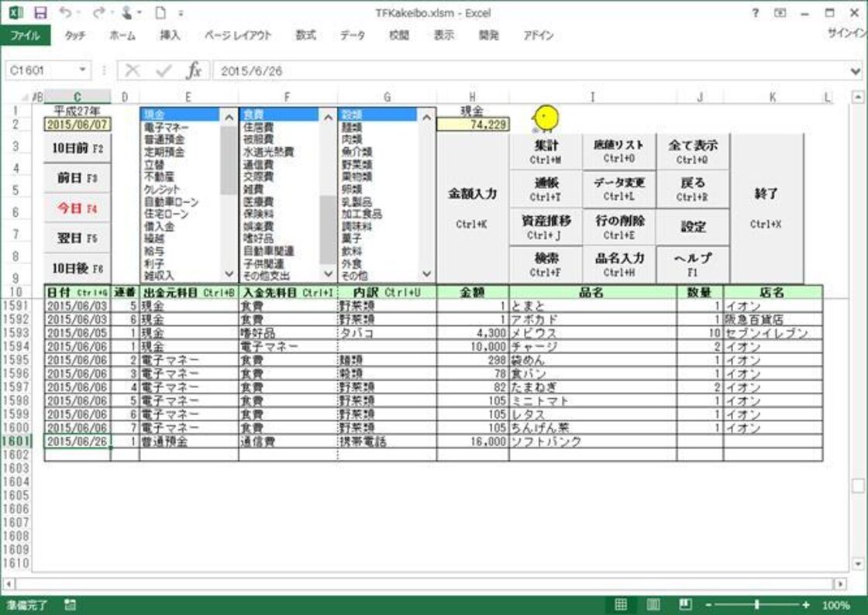Click the 通帳 Ctrl+T button
Viewport: 868px width, 615px height.
(x=546, y=189)
